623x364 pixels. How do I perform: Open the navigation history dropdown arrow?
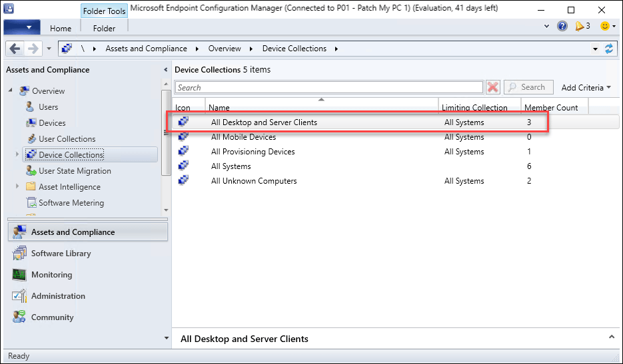tap(49, 49)
